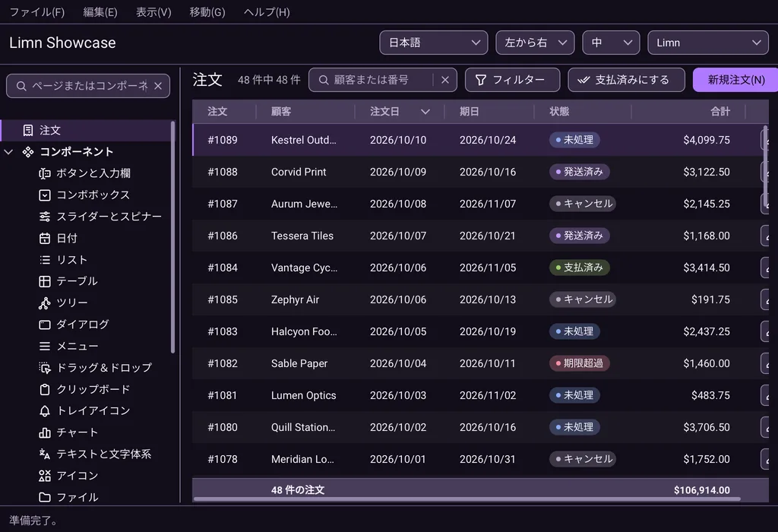Image resolution: width=778 pixels, height=532 pixels.
Task: Click the 日付 calendar icon
Action: [x=45, y=238]
